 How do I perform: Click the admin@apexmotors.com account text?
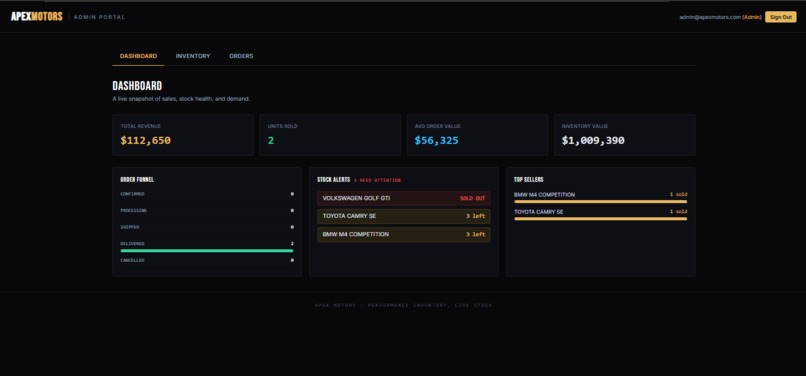pyautogui.click(x=710, y=17)
